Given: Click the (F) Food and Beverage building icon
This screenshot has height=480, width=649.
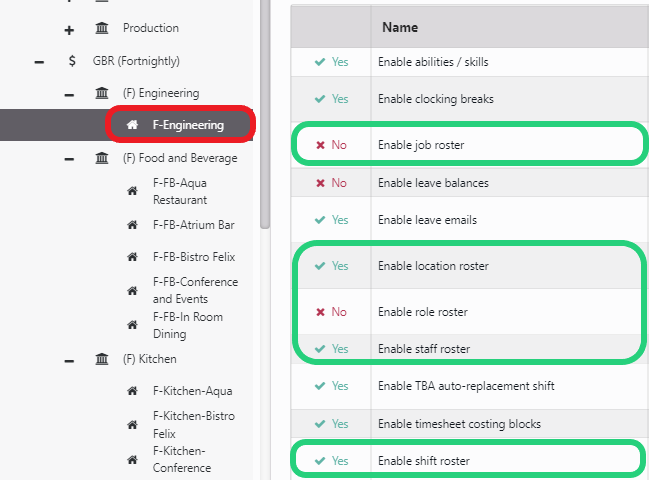Looking at the screenshot, I should pyautogui.click(x=102, y=158).
